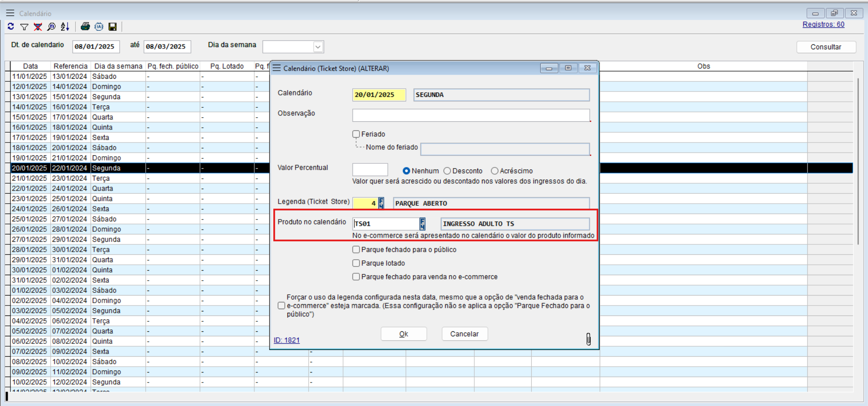Click the magnifier search icon
This screenshot has width=868, height=406.
(52, 27)
